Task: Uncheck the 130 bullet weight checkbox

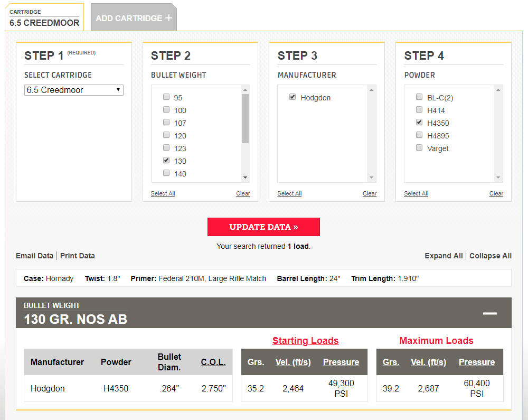Action: click(166, 161)
